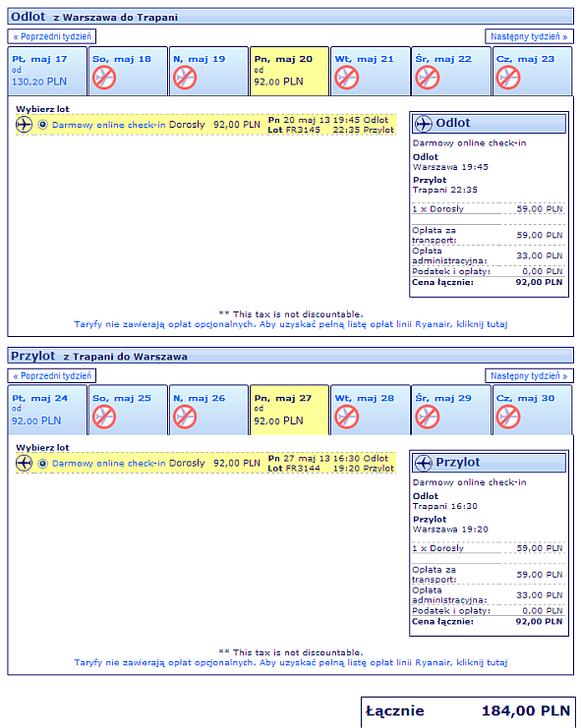Click no-flight icon on Śr, maj 29

pyautogui.click(x=427, y=417)
